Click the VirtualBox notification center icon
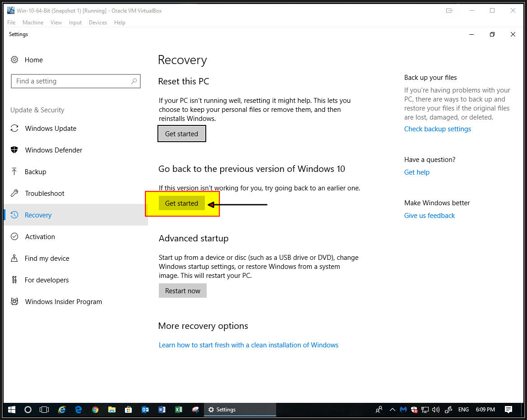Image resolution: width=527 pixels, height=420 pixels. (449, 11)
